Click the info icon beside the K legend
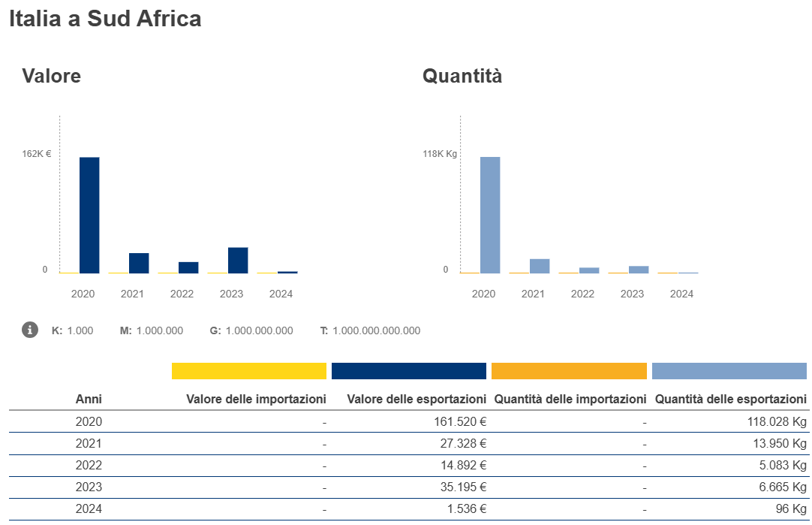The width and height of the screenshot is (812, 525). 30,330
